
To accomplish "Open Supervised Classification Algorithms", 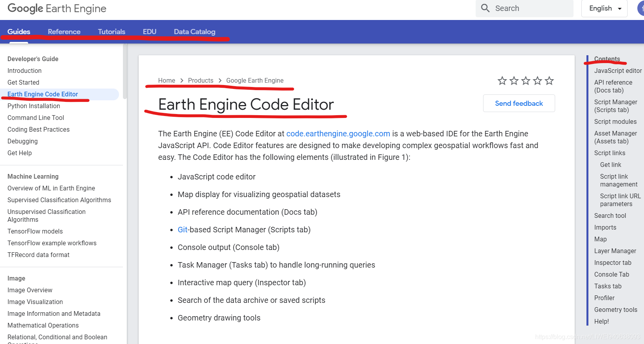I will click(59, 200).
